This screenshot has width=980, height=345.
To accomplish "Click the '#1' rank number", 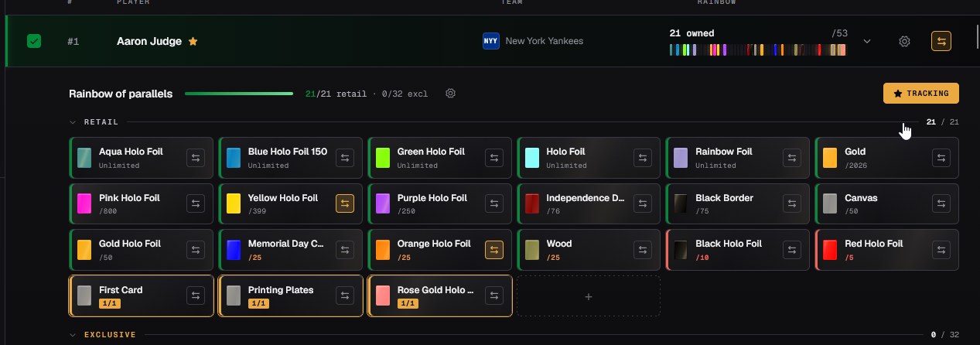I will click(x=73, y=41).
